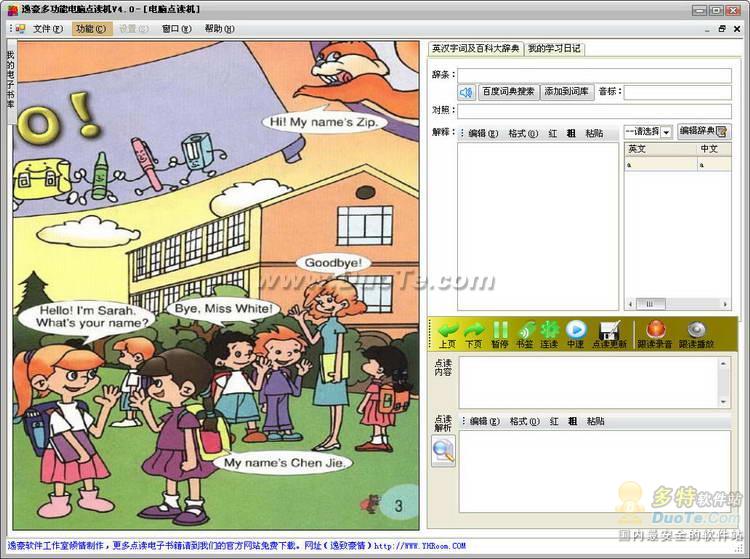
Task: Click the 辞条 entry input field
Action: coord(594,75)
